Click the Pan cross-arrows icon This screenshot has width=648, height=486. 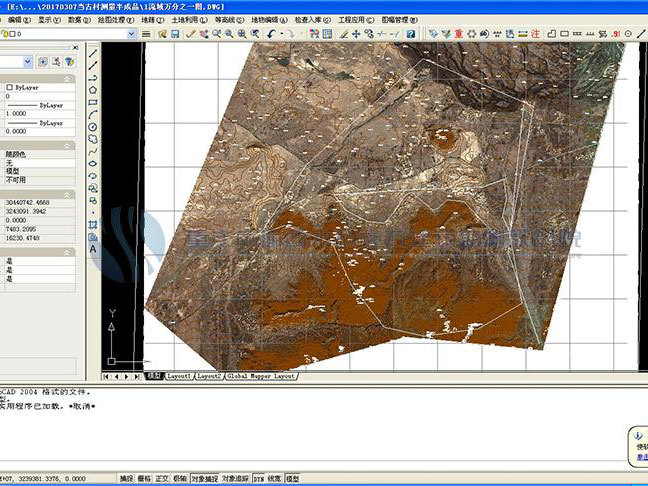[356, 34]
